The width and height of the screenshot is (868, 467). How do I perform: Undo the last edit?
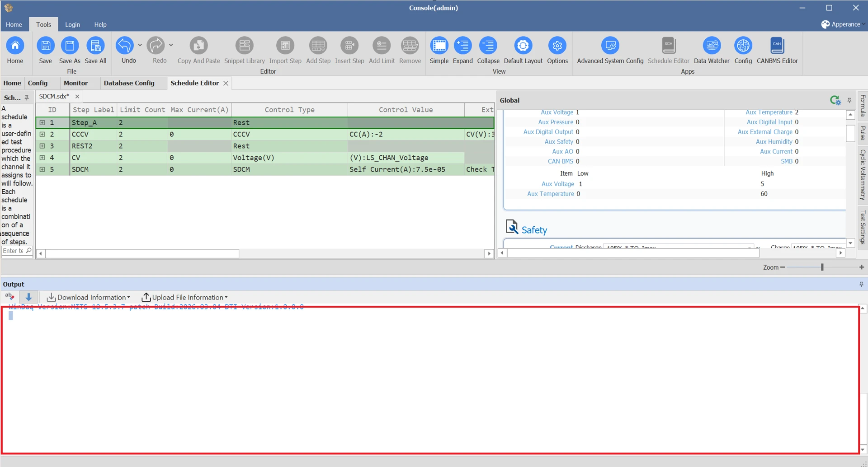[125, 46]
